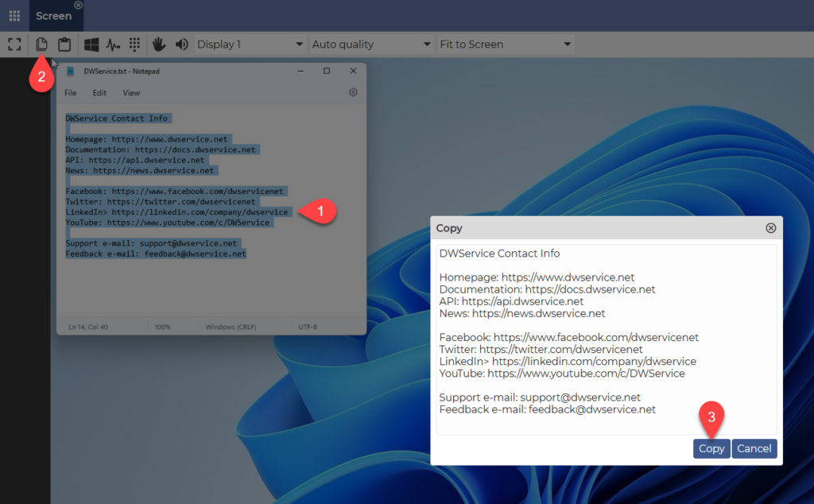Maximize the Notepad window

tap(327, 71)
